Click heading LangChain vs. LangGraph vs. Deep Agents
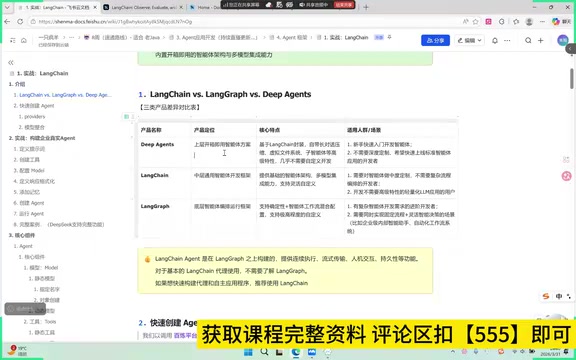The width and height of the screenshot is (576, 360). [x=230, y=94]
